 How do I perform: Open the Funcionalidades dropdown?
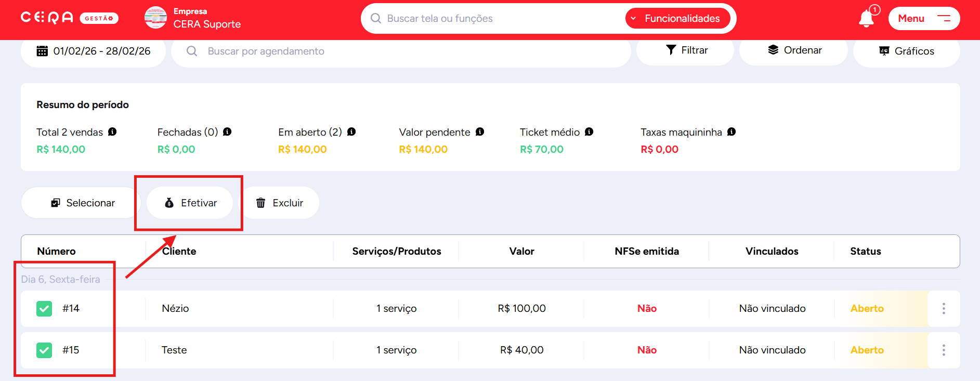(x=677, y=19)
